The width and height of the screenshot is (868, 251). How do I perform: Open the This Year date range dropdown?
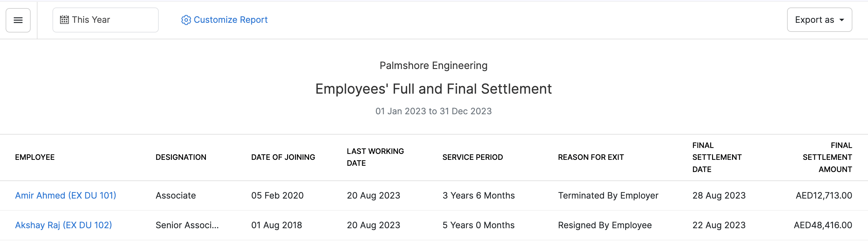(105, 20)
